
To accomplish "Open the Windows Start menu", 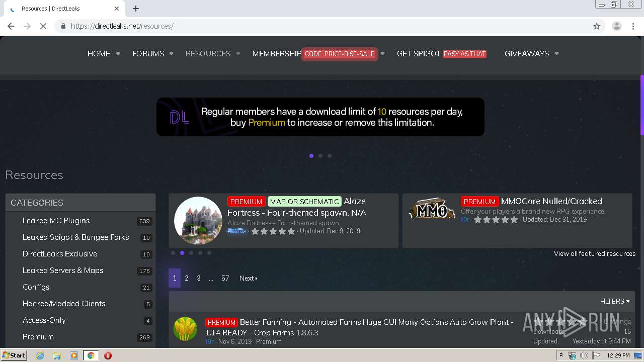I will point(14,355).
